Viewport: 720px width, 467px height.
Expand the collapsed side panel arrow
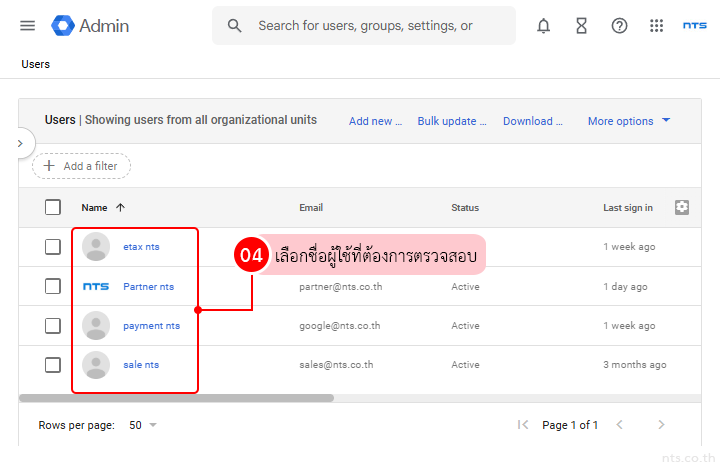tap(19, 144)
